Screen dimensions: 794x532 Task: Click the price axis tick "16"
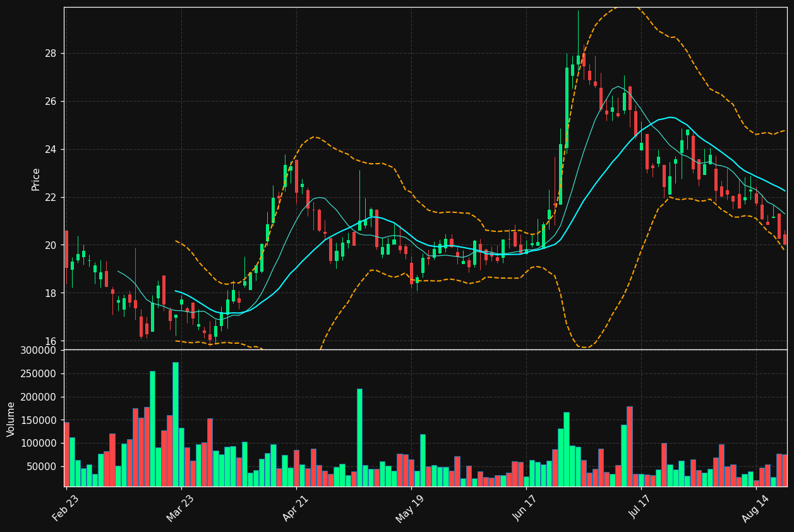click(51, 341)
